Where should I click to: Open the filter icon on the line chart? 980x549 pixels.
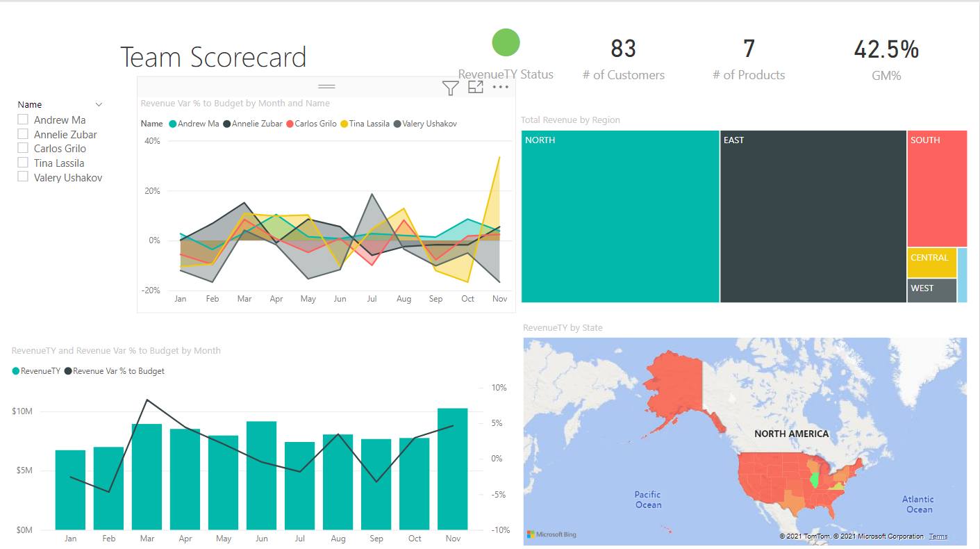pos(450,88)
